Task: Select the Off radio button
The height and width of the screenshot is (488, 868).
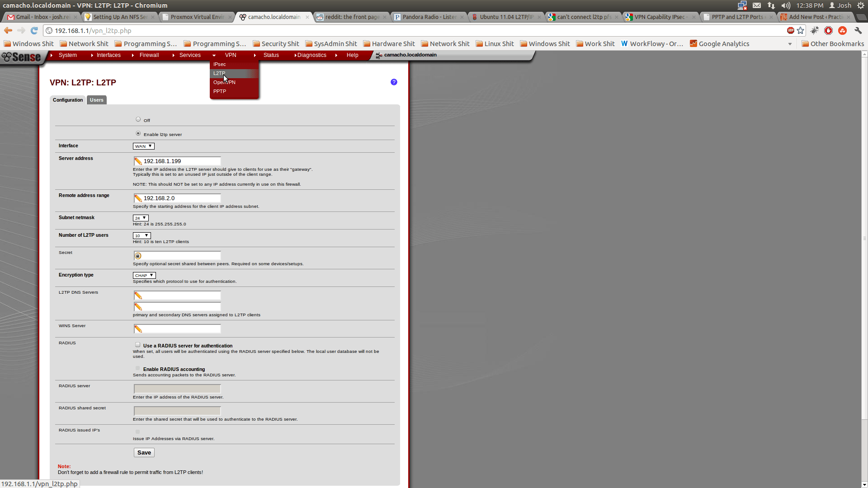Action: tap(138, 119)
